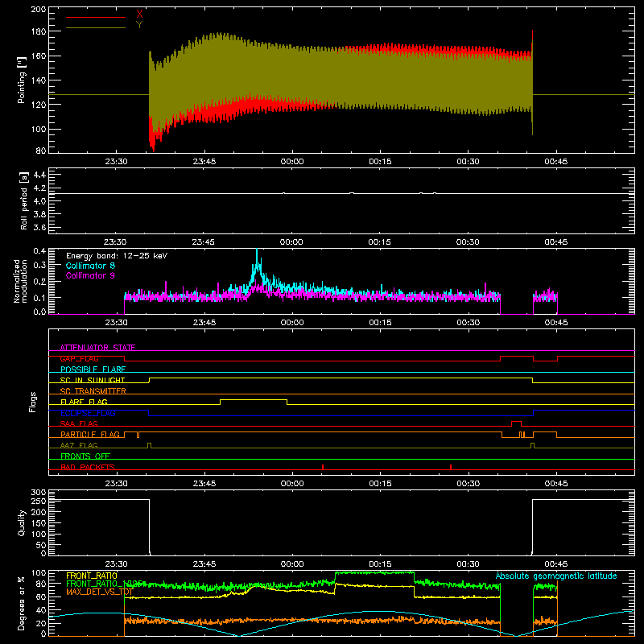Image resolution: width=644 pixels, height=644 pixels.
Task: Click the 300 value on Quality axis
Action: coord(39,493)
